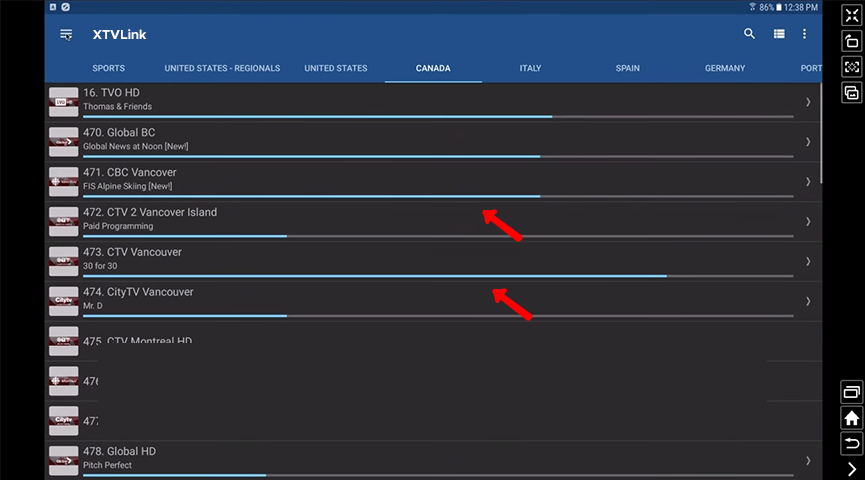Image resolution: width=865 pixels, height=480 pixels.
Task: Open channel 470. Global BC
Action: [119, 132]
